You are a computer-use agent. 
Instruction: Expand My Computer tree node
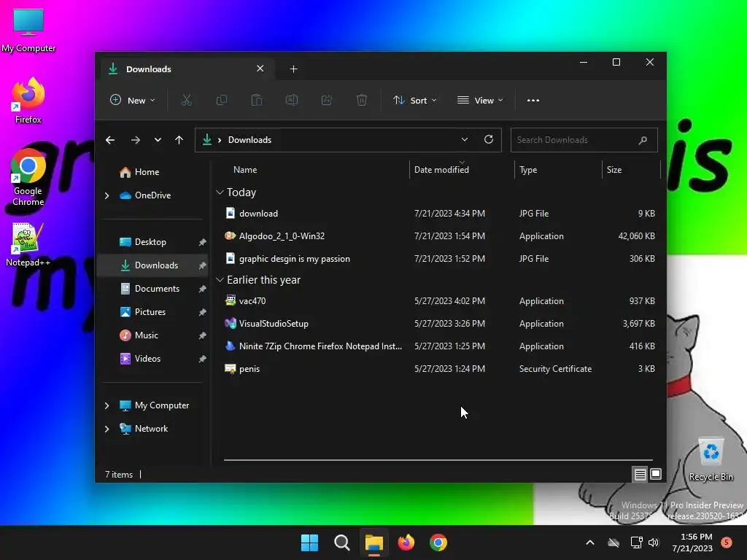[x=107, y=405]
